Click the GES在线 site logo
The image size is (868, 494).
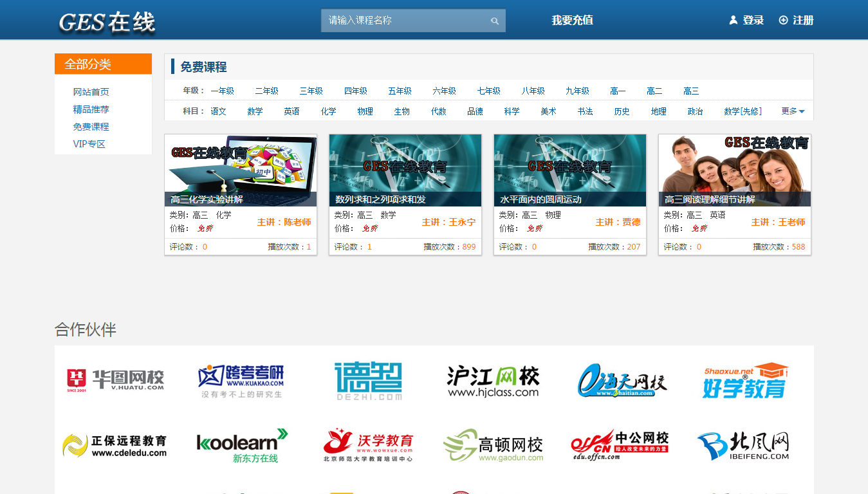click(x=107, y=22)
